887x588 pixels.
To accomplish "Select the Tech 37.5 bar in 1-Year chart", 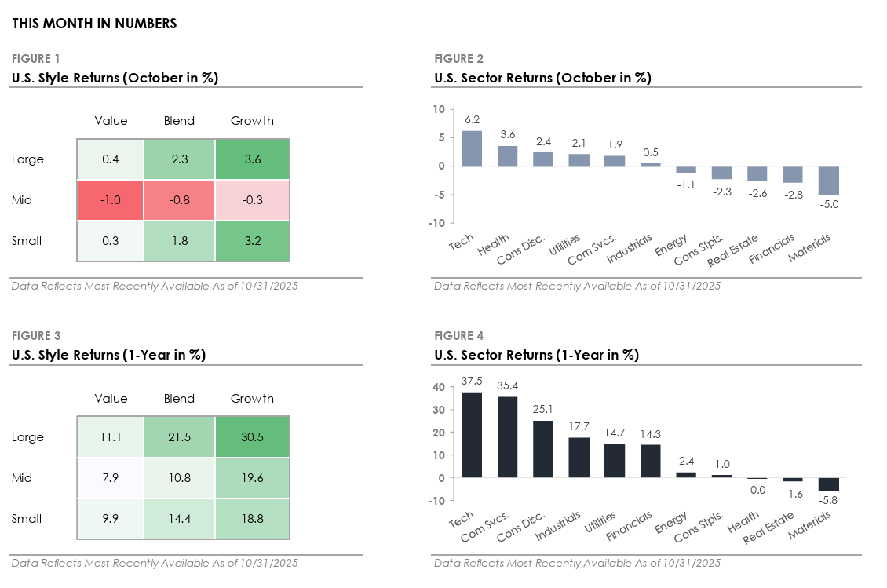I will 471,434.
